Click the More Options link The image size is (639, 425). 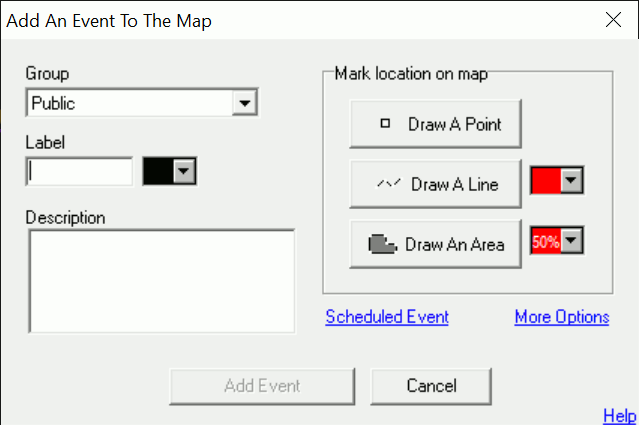(x=561, y=317)
